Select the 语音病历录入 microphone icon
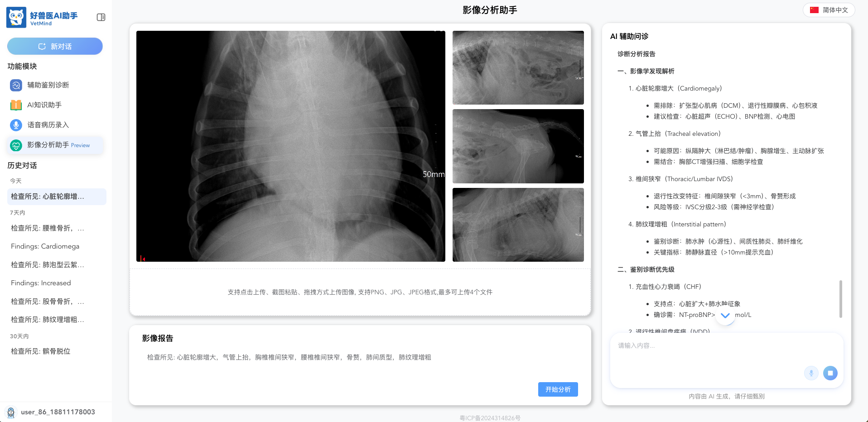 16,125
